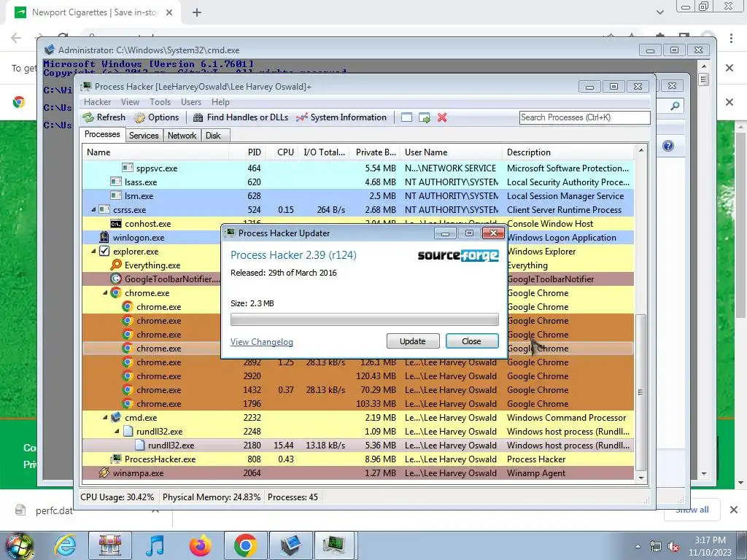747x560 pixels.
Task: Show hidden tray icons arrow
Action: coord(638,547)
